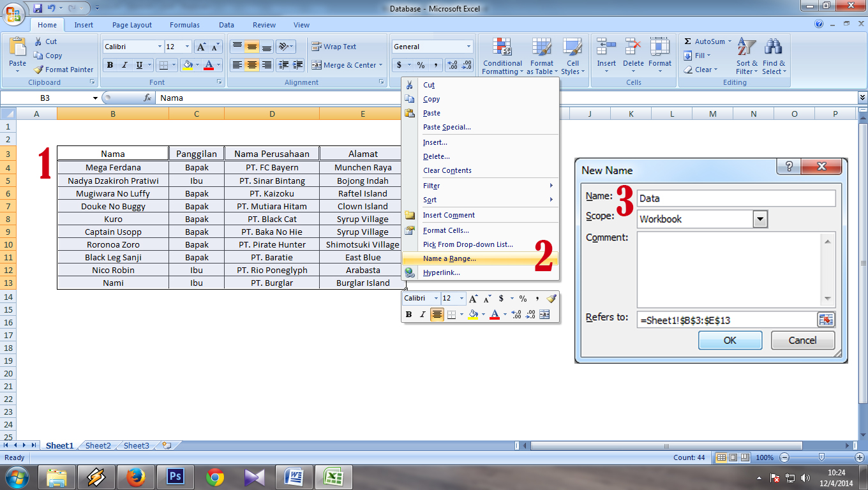Click the Format Painter brush in ribbon
Screen dimensions: 868x490
point(38,70)
